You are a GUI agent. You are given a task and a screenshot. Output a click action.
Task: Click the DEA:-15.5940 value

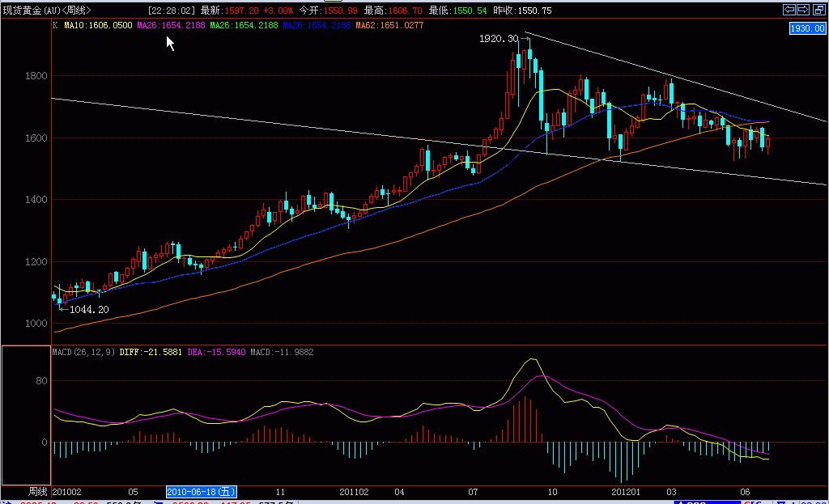216,352
